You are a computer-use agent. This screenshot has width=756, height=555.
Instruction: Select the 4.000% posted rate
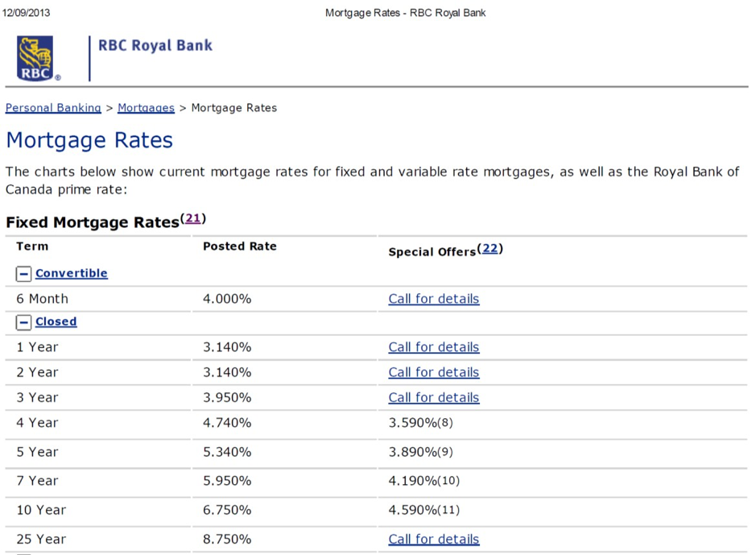(x=227, y=299)
